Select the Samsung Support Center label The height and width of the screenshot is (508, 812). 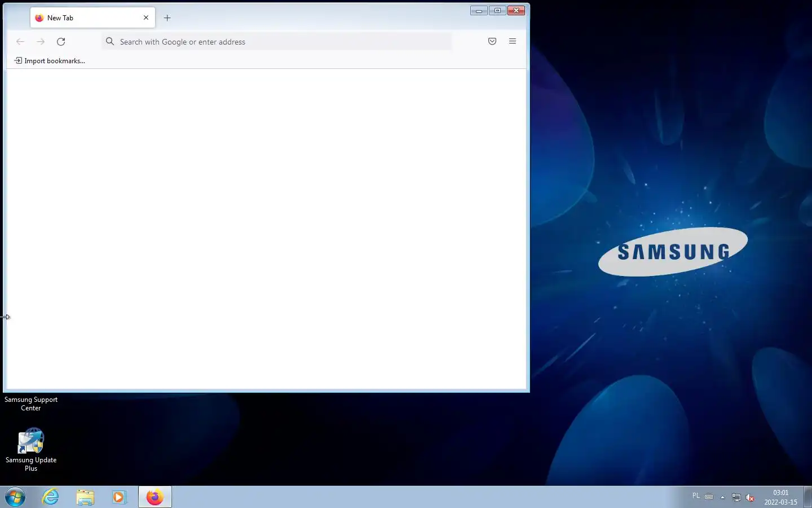click(31, 404)
